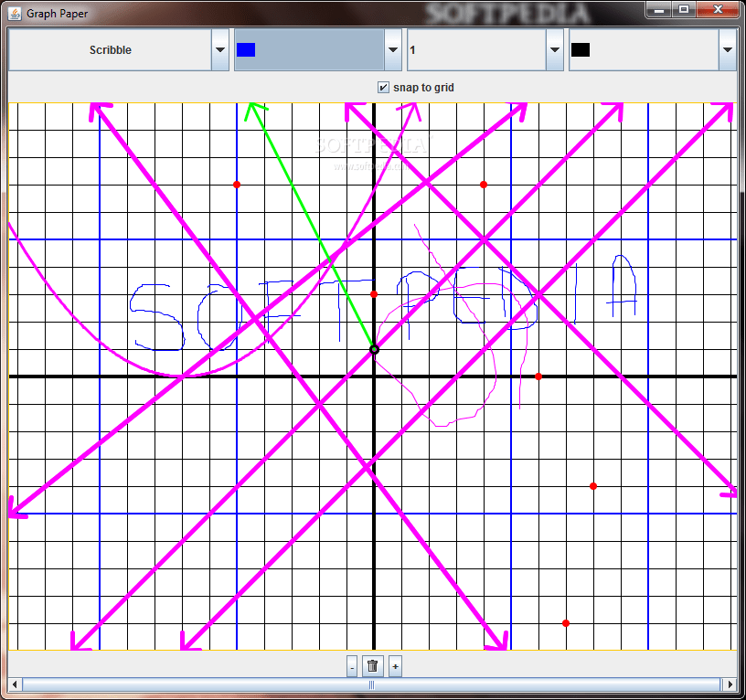Click the Scribble tool combo box

tap(119, 50)
